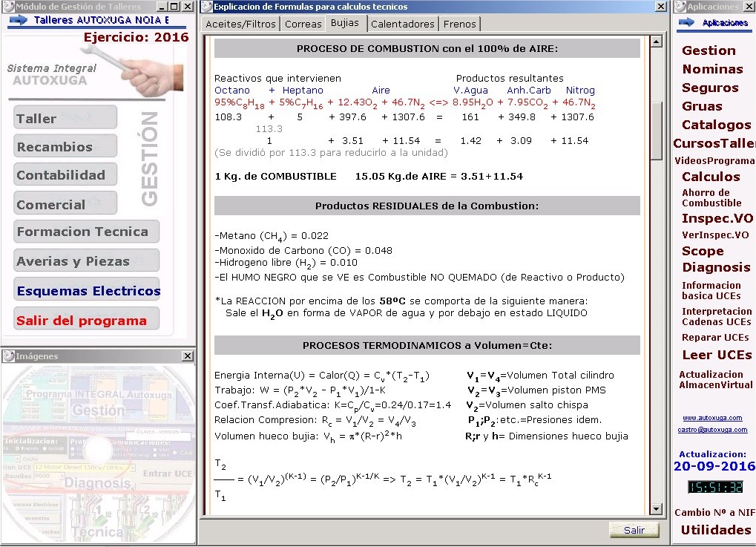Open Seguros application
The image size is (756, 547).
[710, 88]
